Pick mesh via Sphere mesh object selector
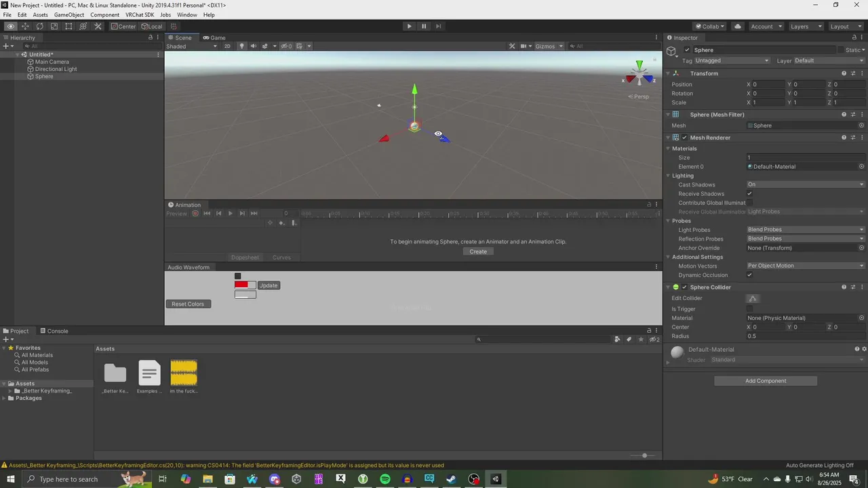Viewport: 868px width, 488px height. (x=862, y=125)
